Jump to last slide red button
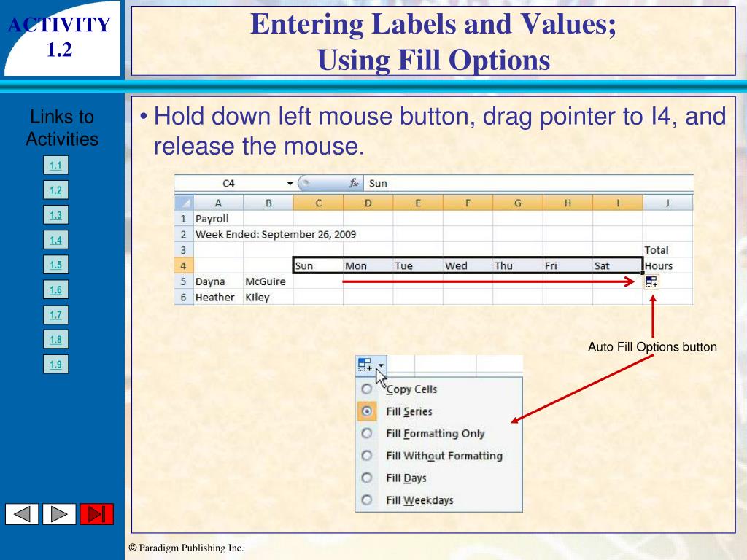 97,514
